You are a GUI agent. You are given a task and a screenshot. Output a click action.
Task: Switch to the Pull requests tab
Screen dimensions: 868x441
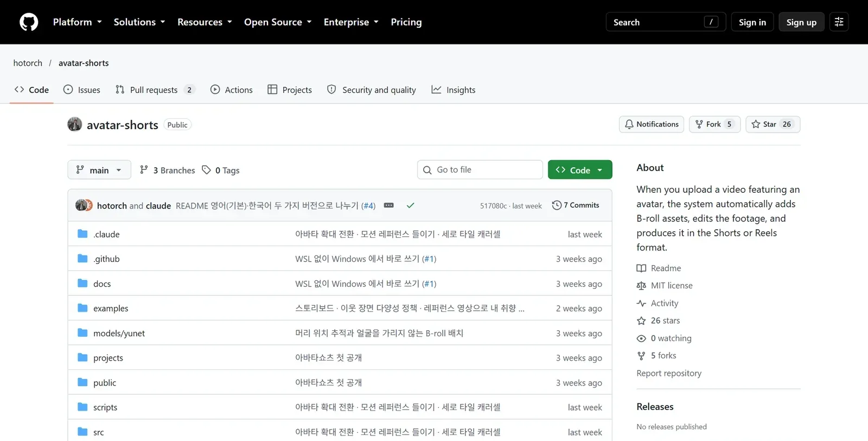[x=155, y=90]
